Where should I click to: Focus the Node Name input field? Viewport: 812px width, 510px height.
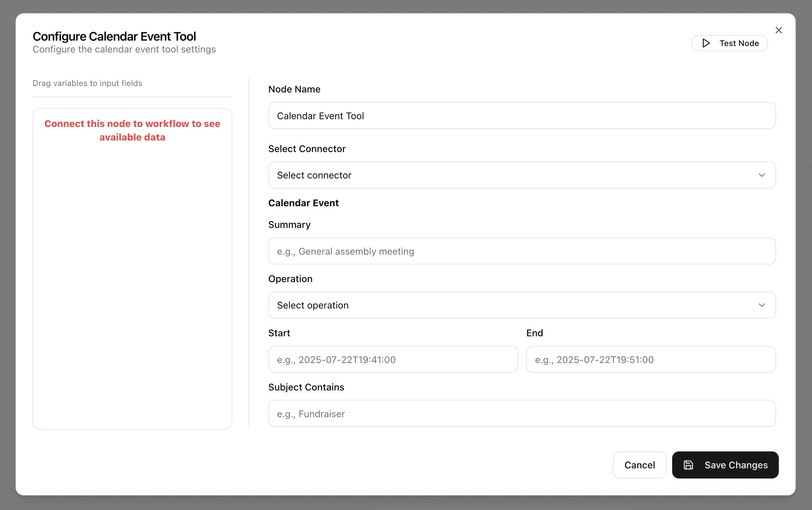[x=521, y=116]
